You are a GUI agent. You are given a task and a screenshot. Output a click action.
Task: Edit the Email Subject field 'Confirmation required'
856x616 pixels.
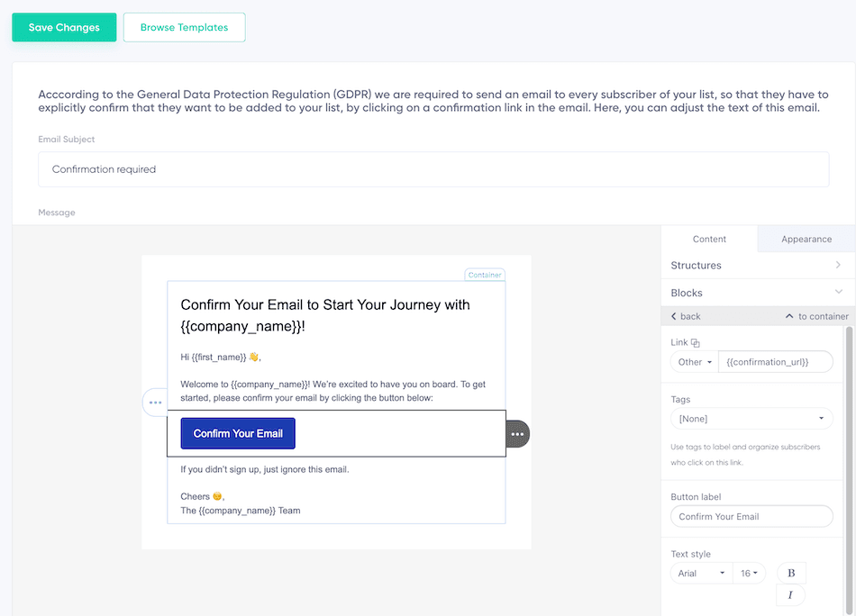[x=433, y=168]
